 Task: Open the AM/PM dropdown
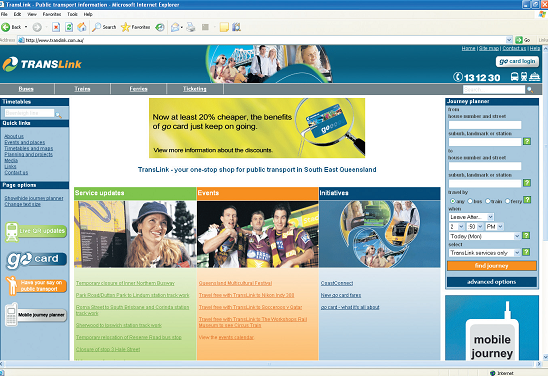click(x=500, y=226)
